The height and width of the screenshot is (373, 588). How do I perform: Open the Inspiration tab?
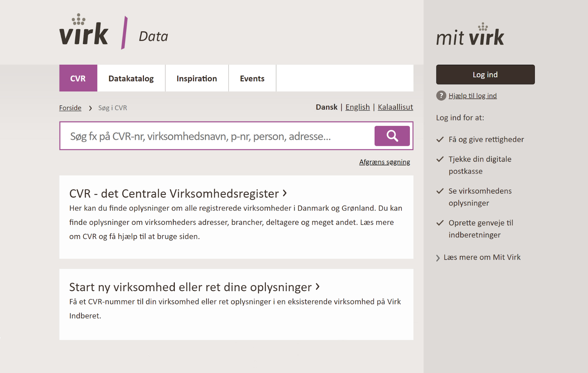(197, 78)
